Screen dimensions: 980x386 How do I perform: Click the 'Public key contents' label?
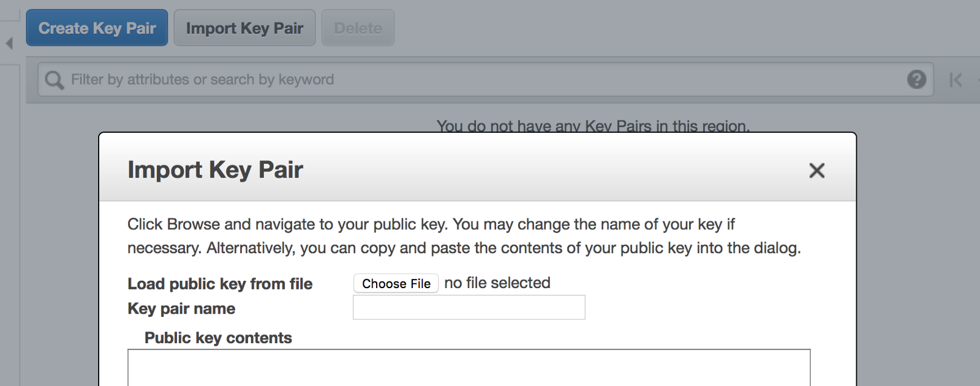click(218, 338)
